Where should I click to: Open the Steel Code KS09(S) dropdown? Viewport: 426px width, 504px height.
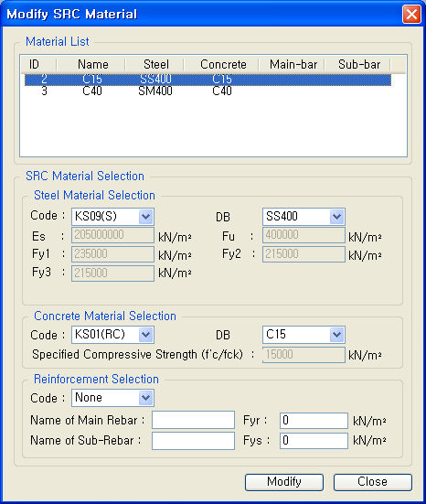[112, 216]
